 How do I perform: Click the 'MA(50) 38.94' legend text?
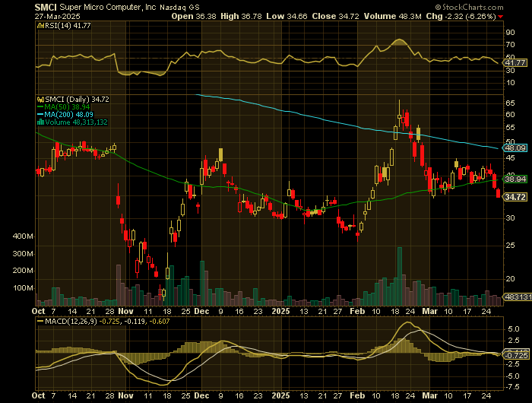click(x=67, y=107)
